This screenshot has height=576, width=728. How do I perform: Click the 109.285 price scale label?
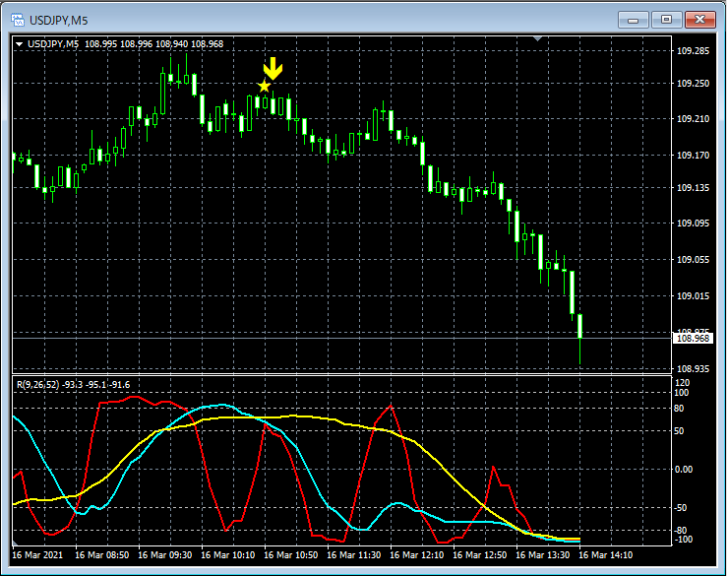coord(695,50)
